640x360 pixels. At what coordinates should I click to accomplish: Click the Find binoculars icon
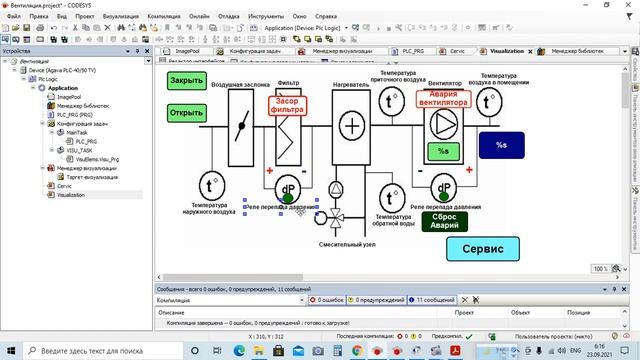(x=121, y=28)
